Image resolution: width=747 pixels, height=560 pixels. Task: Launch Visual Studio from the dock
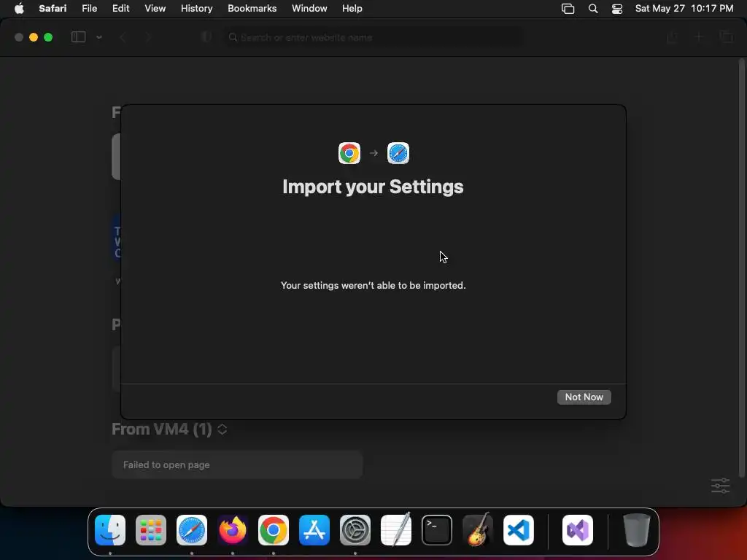pyautogui.click(x=578, y=530)
